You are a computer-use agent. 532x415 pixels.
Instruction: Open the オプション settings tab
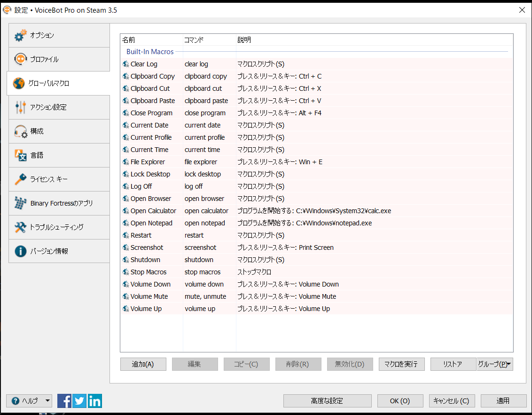[59, 35]
